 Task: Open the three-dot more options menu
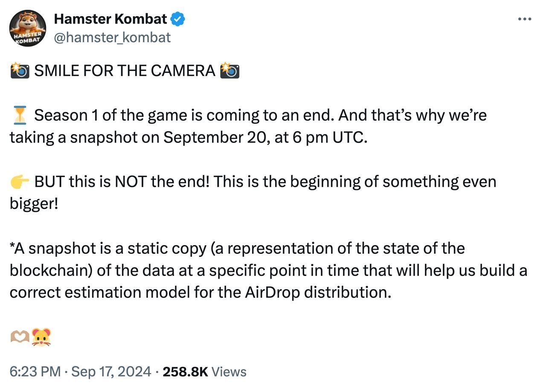pyautogui.click(x=524, y=19)
